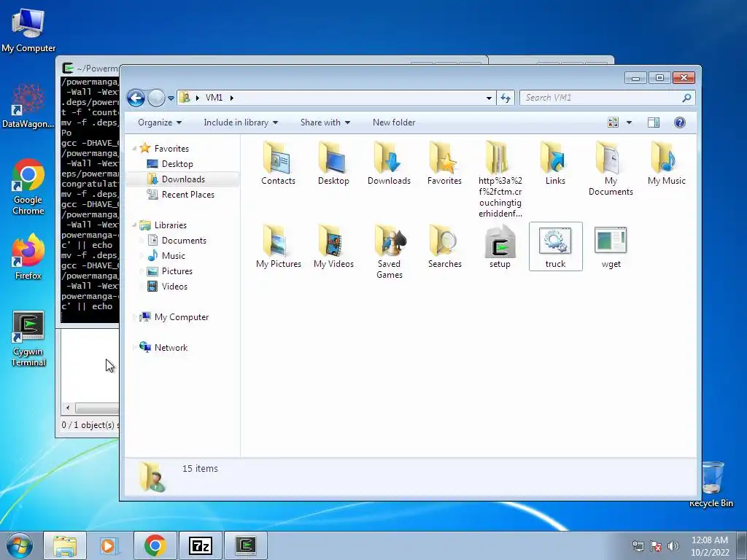Open Windows Explorer from taskbar
The image size is (747, 560).
(x=65, y=545)
